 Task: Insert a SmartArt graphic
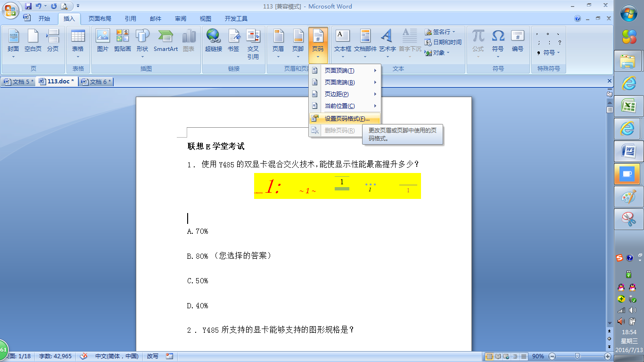[x=165, y=40]
